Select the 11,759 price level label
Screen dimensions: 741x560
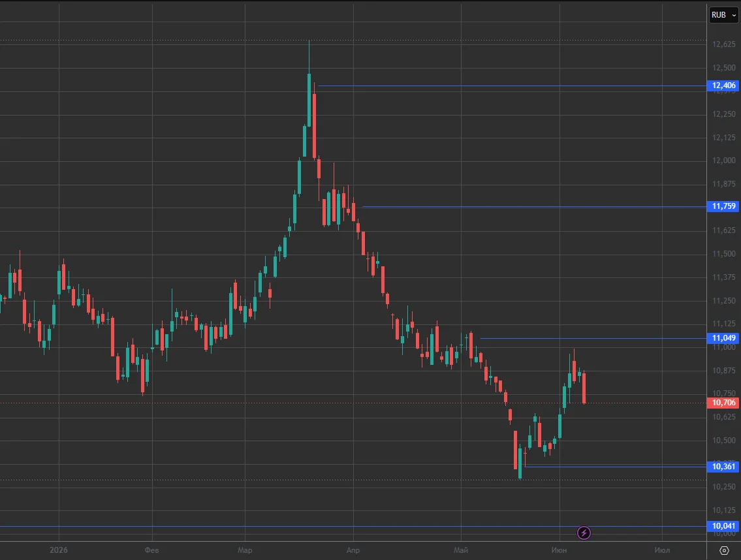click(x=723, y=206)
